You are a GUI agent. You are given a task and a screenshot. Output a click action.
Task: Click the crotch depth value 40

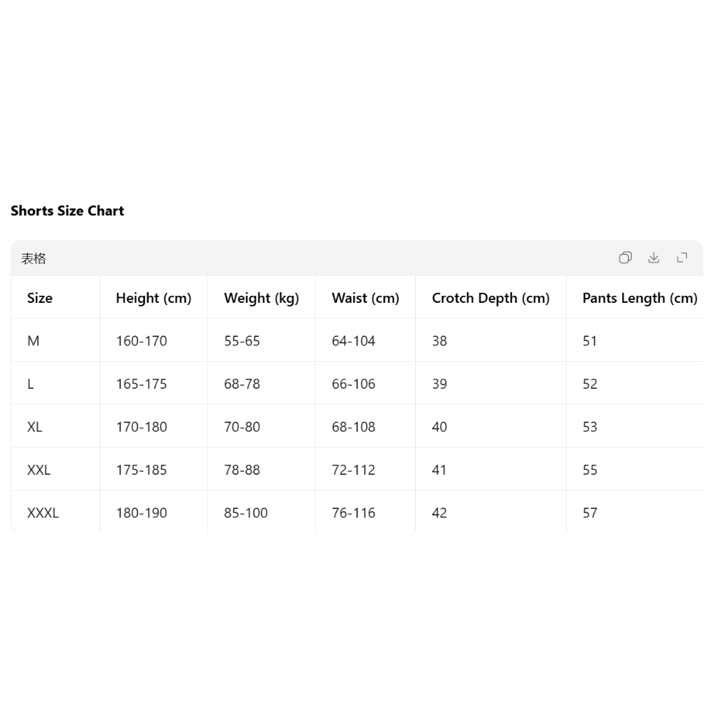439,427
